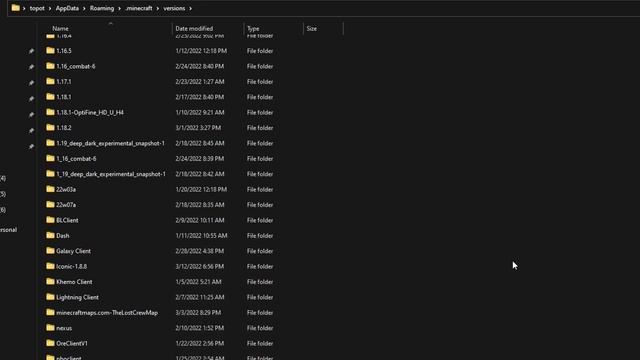Select the folder icon beside 1.17.1

50,81
